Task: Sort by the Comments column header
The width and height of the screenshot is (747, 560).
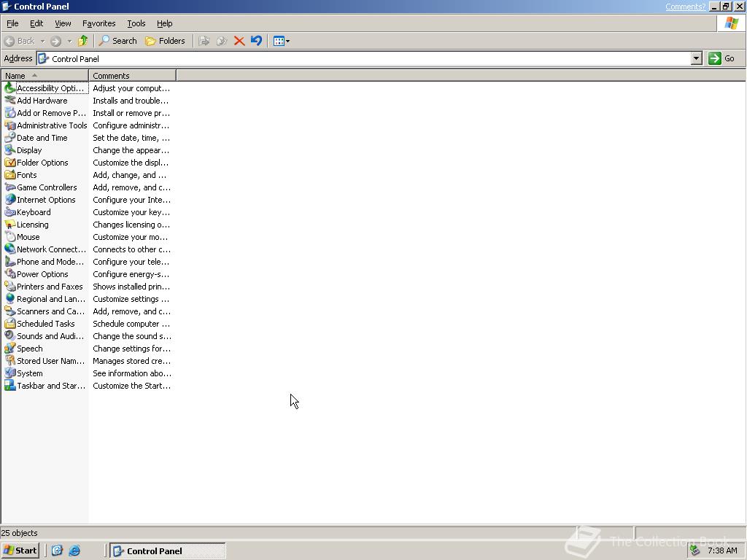Action: pos(133,76)
